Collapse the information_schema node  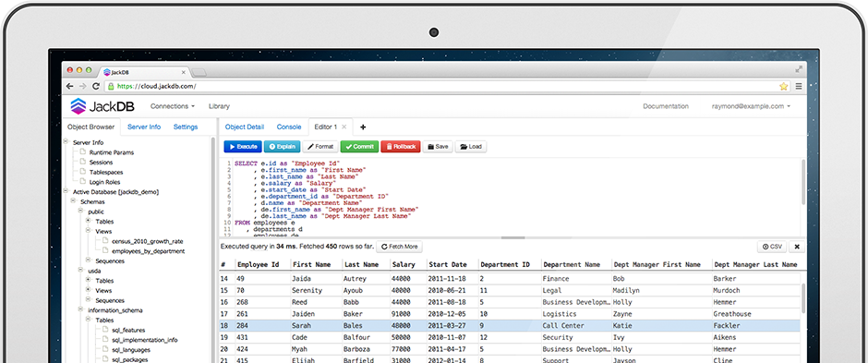pos(81,309)
